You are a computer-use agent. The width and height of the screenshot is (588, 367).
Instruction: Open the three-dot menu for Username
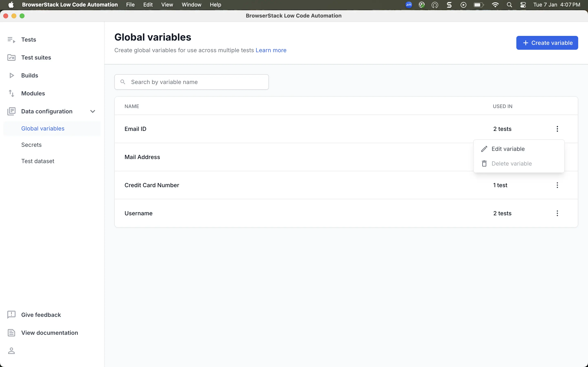[557, 213]
